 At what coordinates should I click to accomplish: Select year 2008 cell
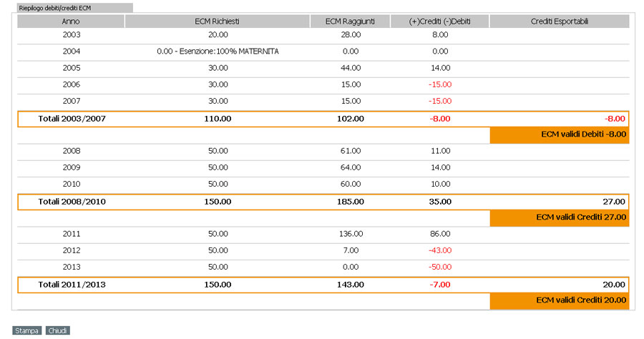(x=72, y=151)
